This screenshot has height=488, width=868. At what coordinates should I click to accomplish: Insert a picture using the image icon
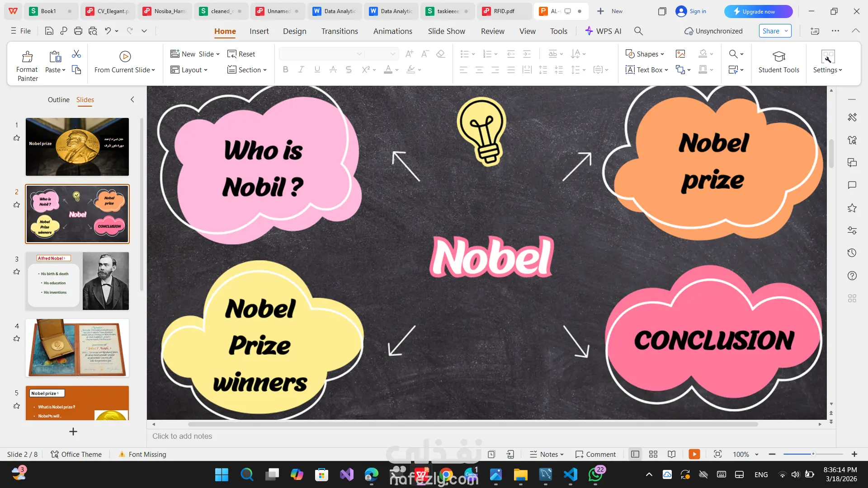[680, 54]
